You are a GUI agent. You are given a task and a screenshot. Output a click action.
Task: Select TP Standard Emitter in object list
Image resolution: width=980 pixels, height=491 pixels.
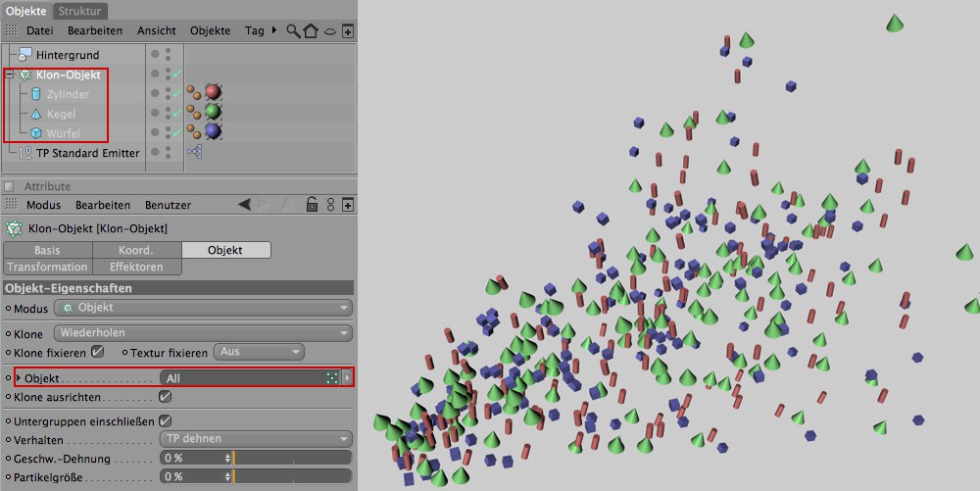[x=87, y=153]
